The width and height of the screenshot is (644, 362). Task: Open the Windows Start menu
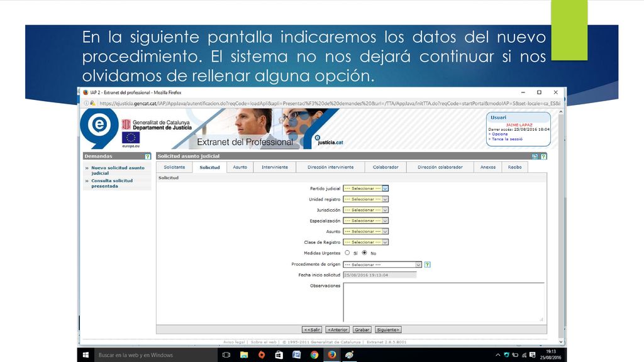[x=86, y=355]
